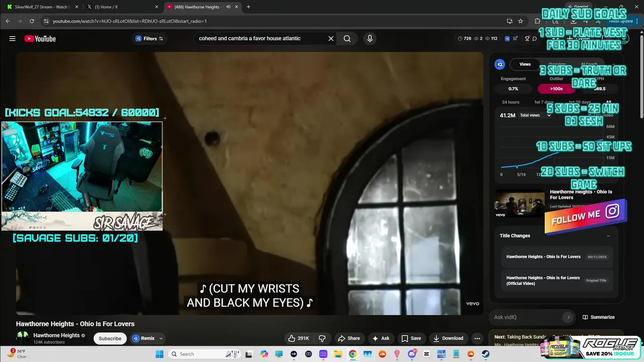
Task: Open vidIQ trophy achievements icon
Action: 527,39
